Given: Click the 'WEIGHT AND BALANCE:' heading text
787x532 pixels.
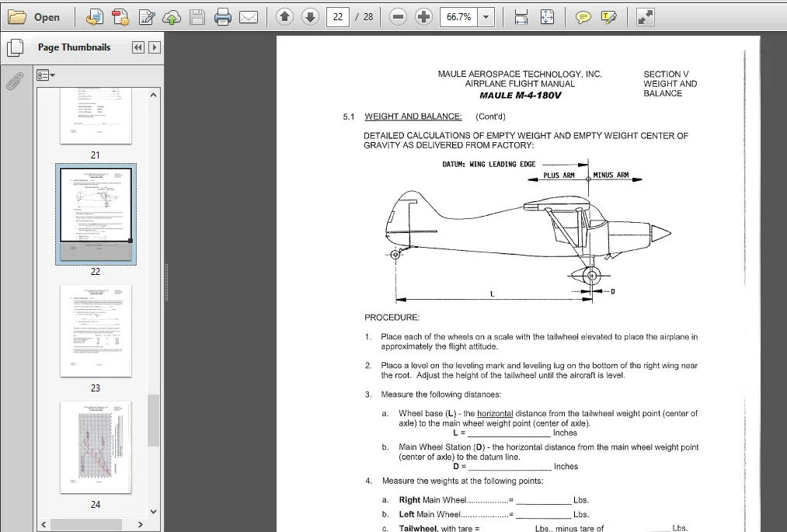Looking at the screenshot, I should (x=413, y=116).
